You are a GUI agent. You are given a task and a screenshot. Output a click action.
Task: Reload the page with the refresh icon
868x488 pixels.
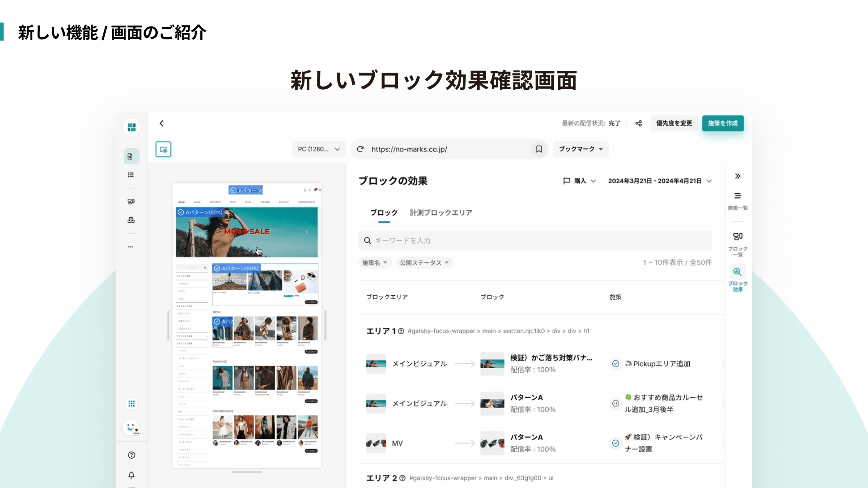(x=360, y=149)
